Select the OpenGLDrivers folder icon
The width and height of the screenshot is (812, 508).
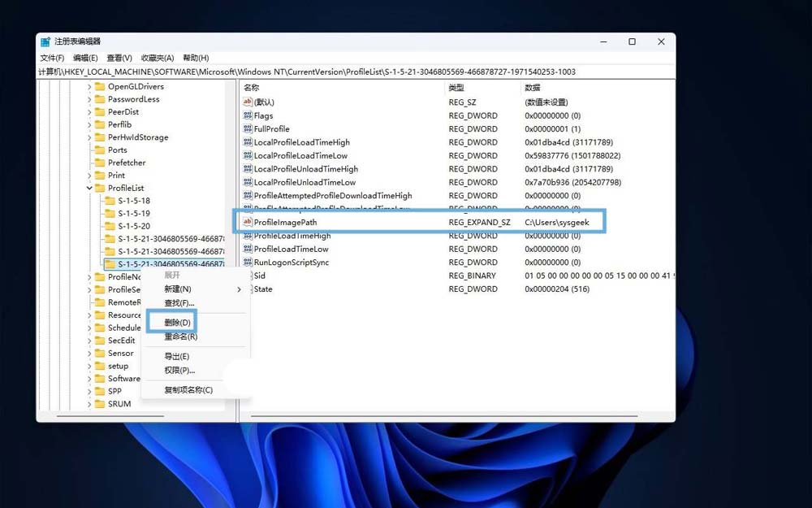100,86
